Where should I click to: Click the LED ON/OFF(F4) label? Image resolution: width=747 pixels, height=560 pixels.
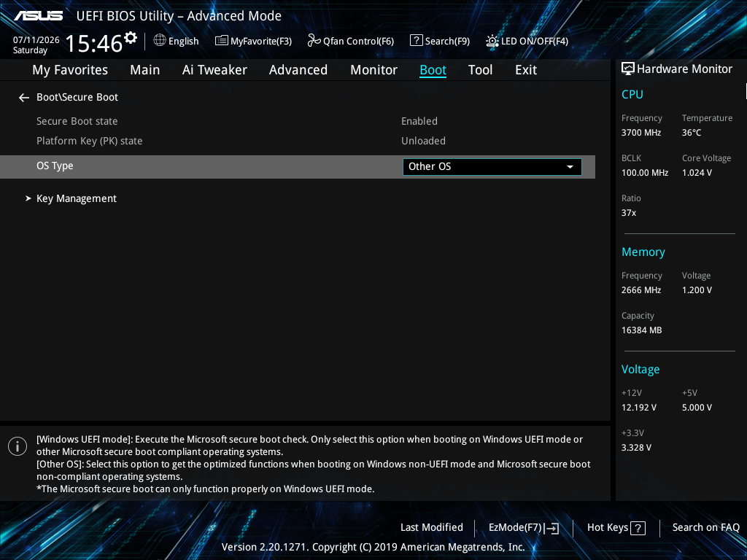(x=535, y=41)
